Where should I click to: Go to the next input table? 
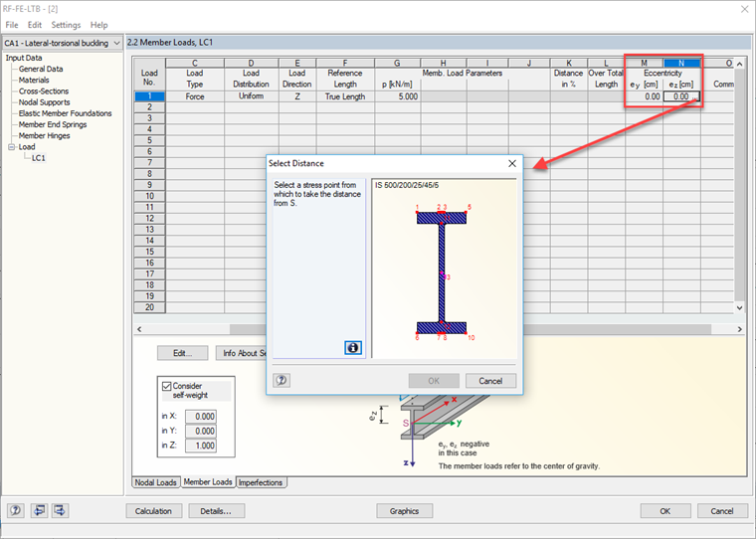click(61, 510)
